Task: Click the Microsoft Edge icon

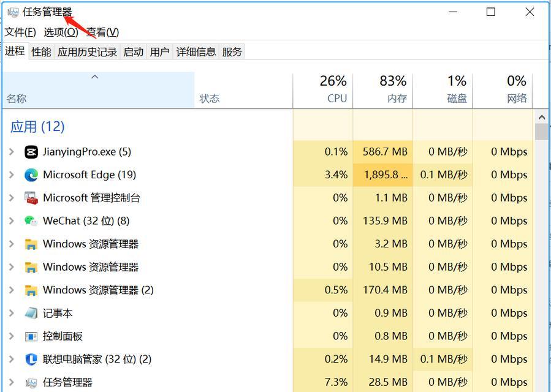Action: pos(31,175)
